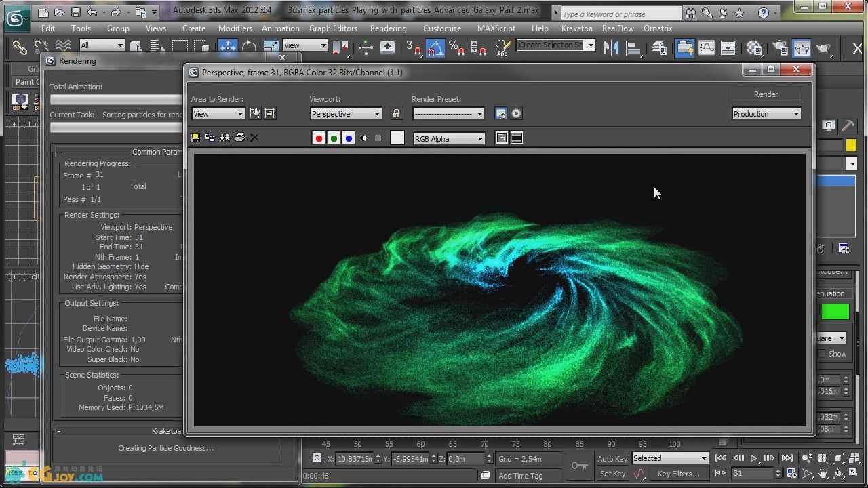Screen dimensions: 868x488
Task: Activate the Percent Snap toggle
Action: [457, 48]
